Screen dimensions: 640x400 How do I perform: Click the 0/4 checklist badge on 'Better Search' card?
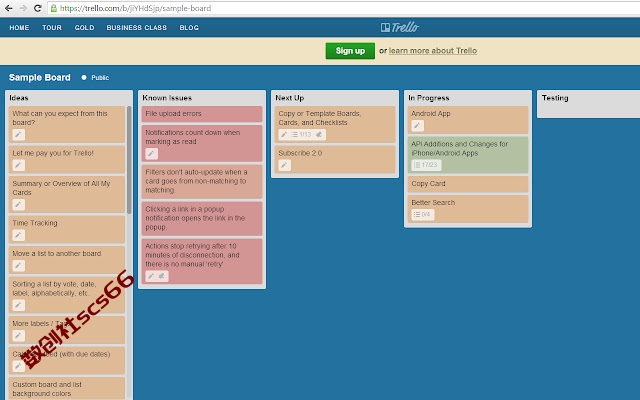pyautogui.click(x=422, y=214)
